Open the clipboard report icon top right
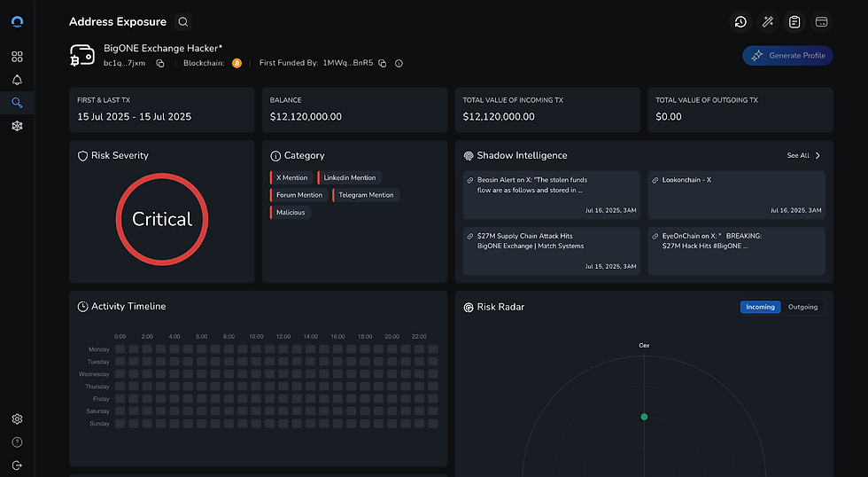868x477 pixels. pos(794,21)
